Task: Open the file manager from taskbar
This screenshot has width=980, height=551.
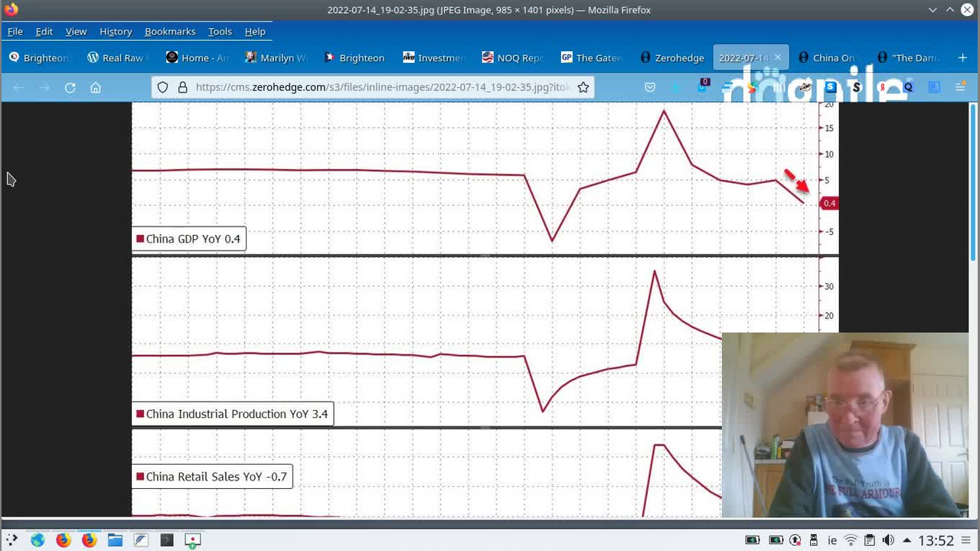Action: click(115, 540)
